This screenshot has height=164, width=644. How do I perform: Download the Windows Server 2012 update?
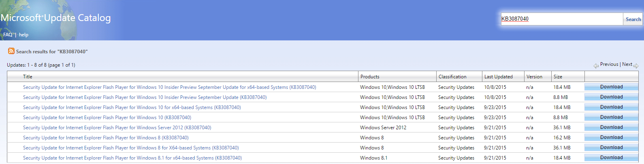pos(611,127)
